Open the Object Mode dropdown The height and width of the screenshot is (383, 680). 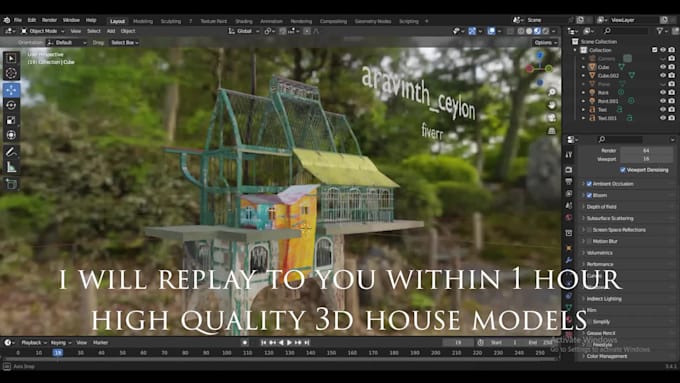[42, 31]
